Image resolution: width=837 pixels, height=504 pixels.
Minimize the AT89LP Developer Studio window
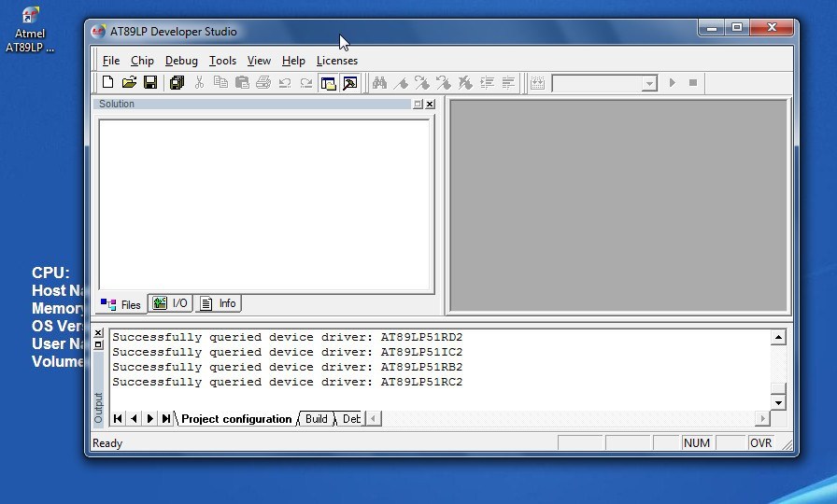pyautogui.click(x=712, y=28)
